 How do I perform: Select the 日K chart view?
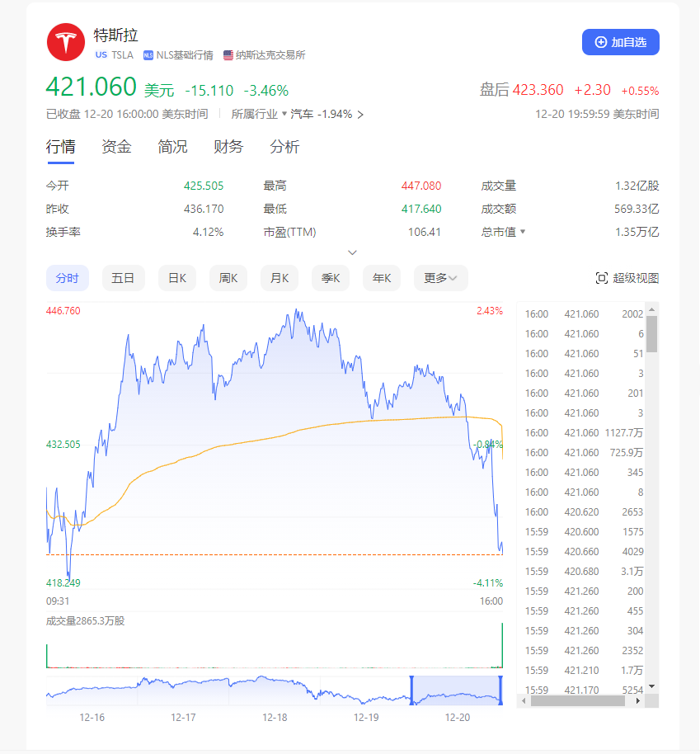[176, 278]
